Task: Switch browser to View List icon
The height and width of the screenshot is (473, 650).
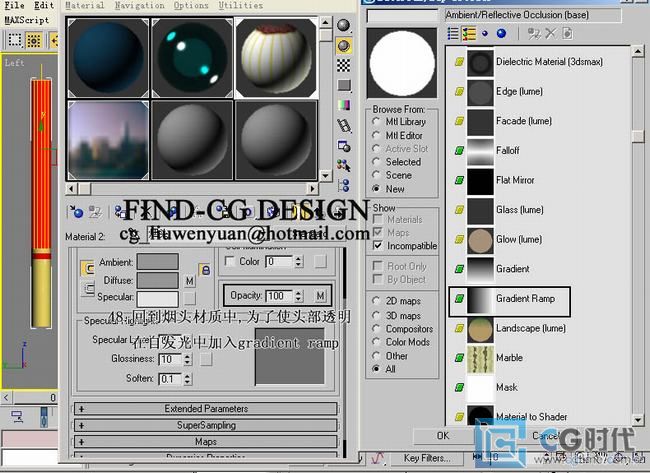Action: pos(453,34)
